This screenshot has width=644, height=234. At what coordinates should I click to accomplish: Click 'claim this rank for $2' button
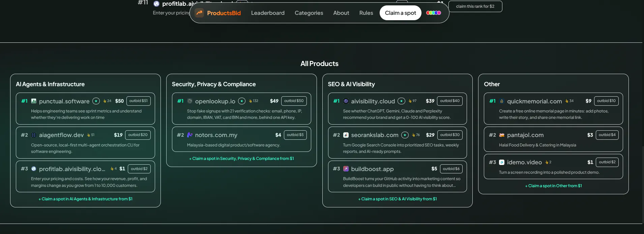(475, 6)
